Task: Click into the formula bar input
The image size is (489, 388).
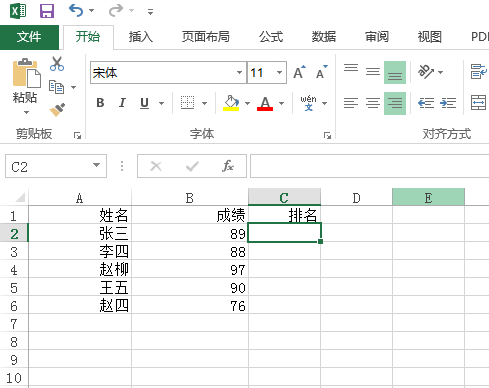Action: (x=369, y=166)
